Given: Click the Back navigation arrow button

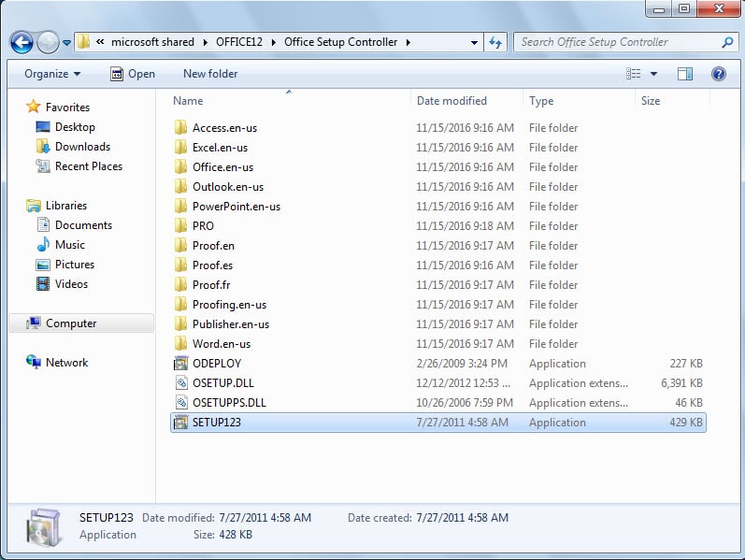Looking at the screenshot, I should coord(21,42).
